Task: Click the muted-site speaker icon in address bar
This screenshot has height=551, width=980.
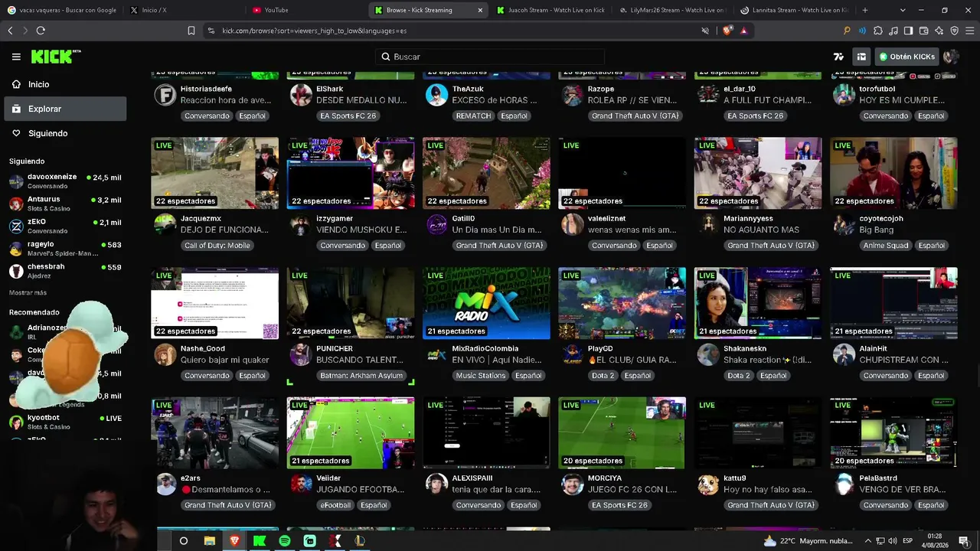Action: point(705,31)
